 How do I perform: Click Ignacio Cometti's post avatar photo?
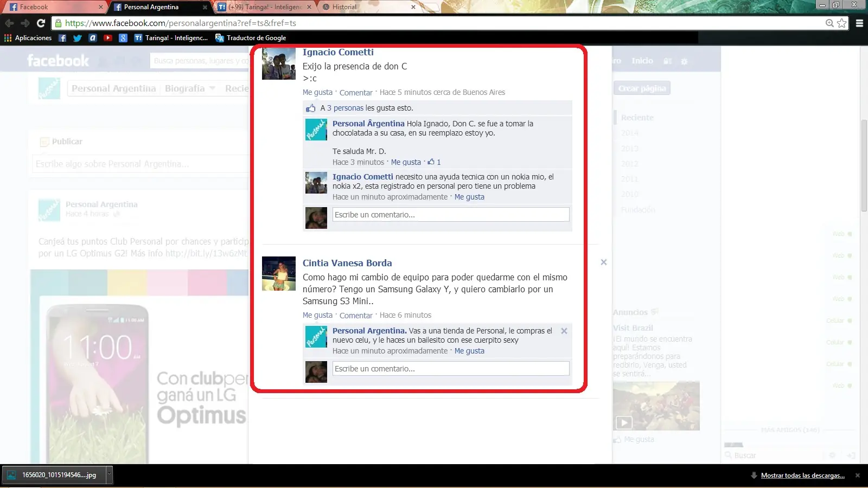(x=279, y=63)
